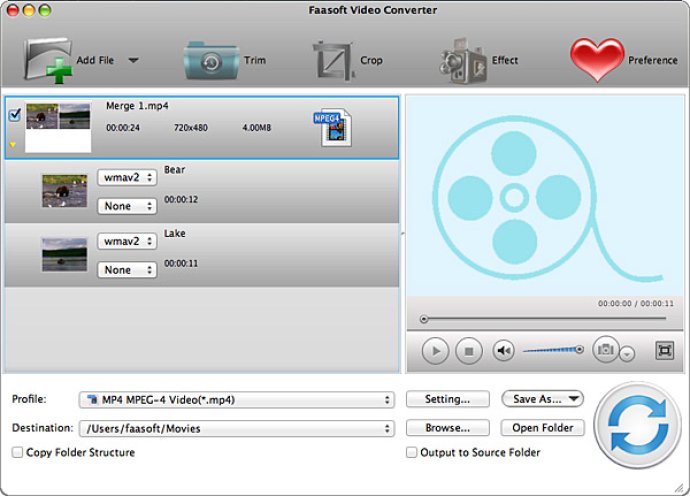Image resolution: width=690 pixels, height=496 pixels.
Task: Click the Merge 1.mp4 duration 00:00:24
Action: click(x=123, y=128)
